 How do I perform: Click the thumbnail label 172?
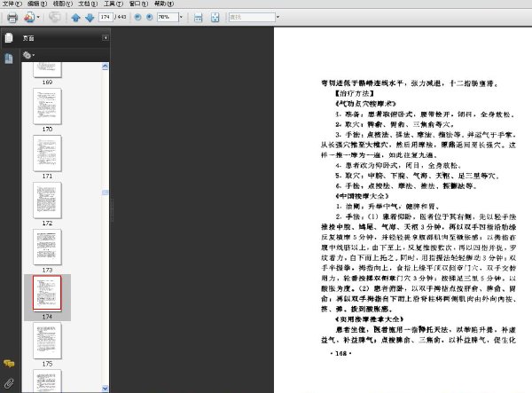pos(47,223)
